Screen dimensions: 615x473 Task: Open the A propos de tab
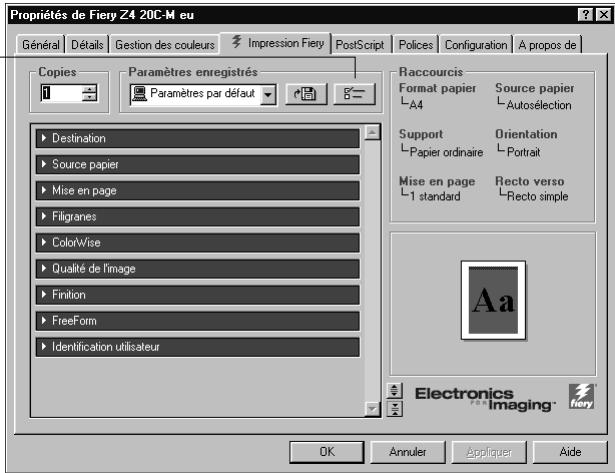pyautogui.click(x=548, y=45)
